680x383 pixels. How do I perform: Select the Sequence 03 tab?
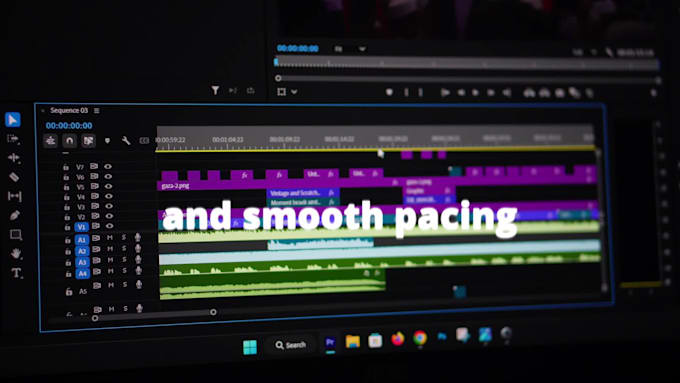point(69,110)
